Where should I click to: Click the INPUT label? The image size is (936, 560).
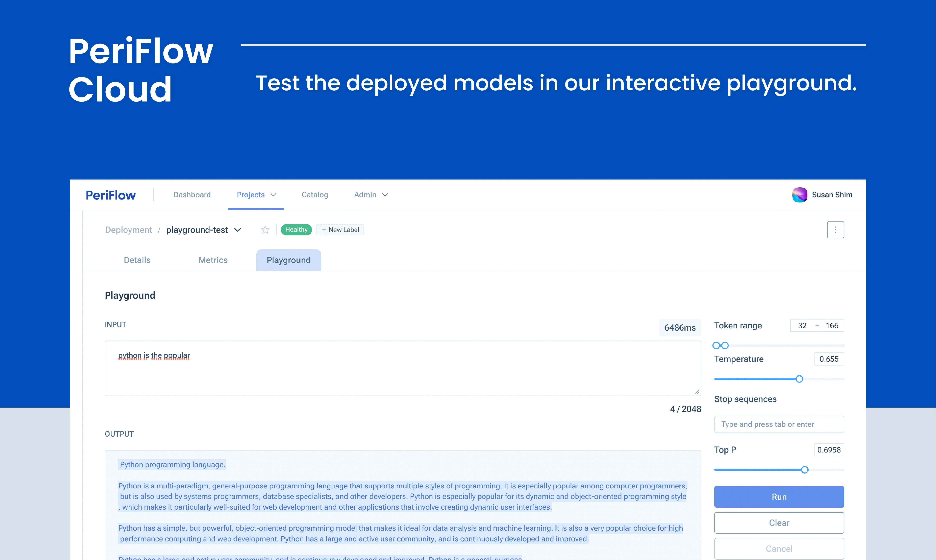click(x=115, y=324)
